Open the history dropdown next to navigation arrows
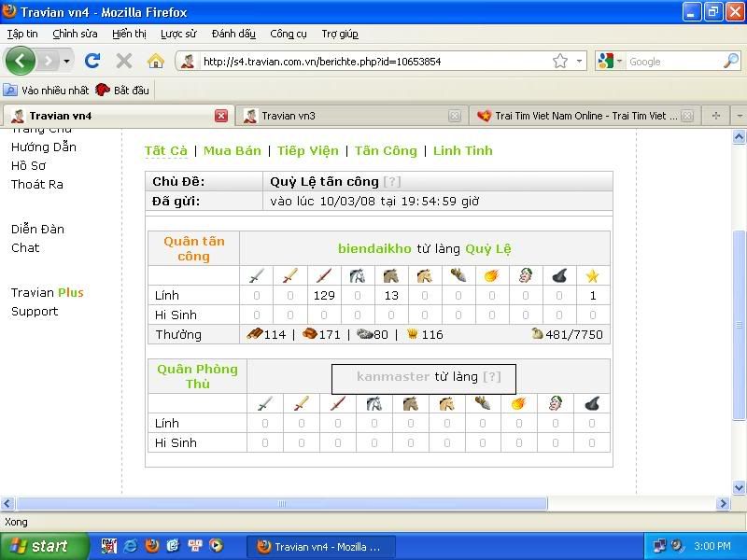747x560 pixels. (66, 61)
